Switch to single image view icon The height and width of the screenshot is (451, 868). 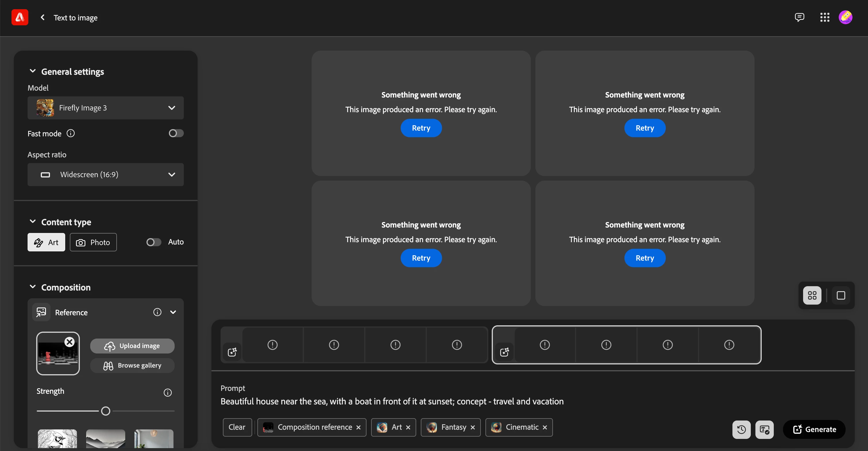coord(841,295)
